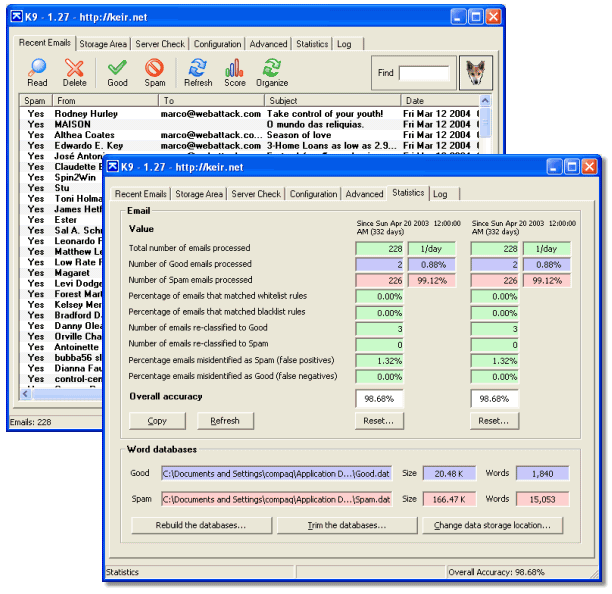Switch to Recent Emails tab in front window

tap(141, 194)
